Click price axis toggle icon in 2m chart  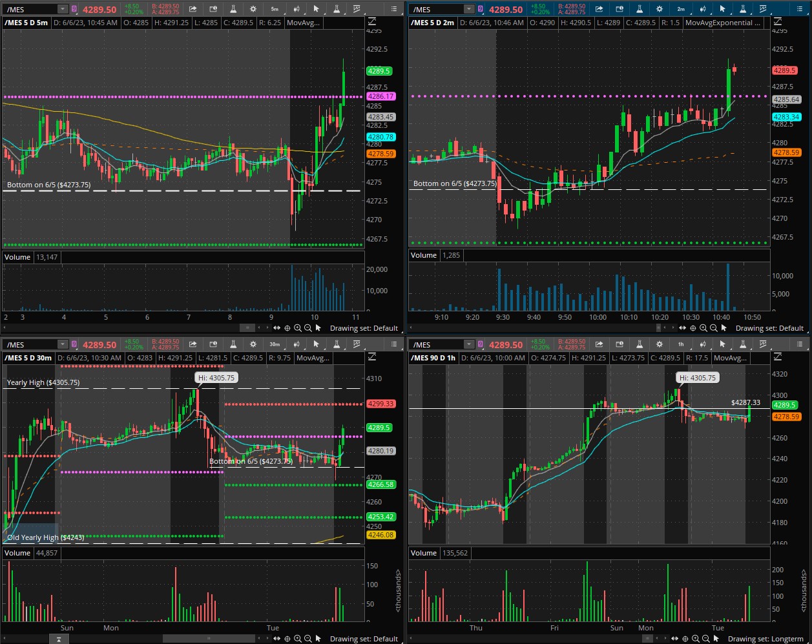779,23
